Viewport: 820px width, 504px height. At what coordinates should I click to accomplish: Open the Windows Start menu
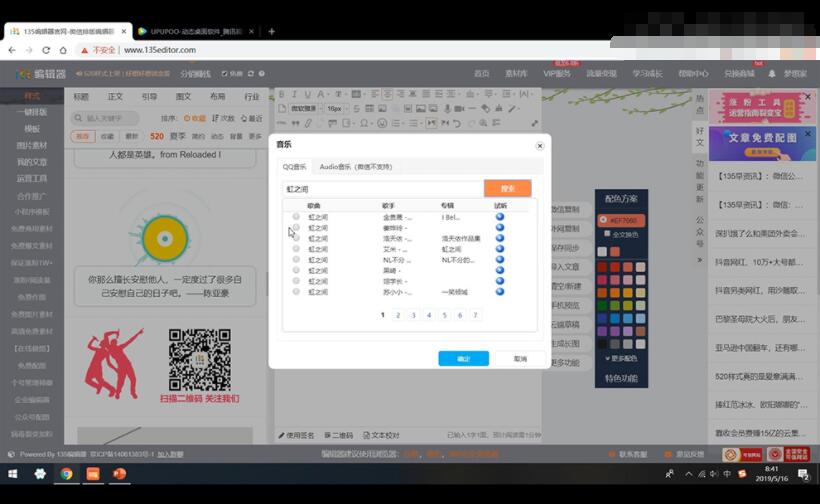click(x=13, y=474)
